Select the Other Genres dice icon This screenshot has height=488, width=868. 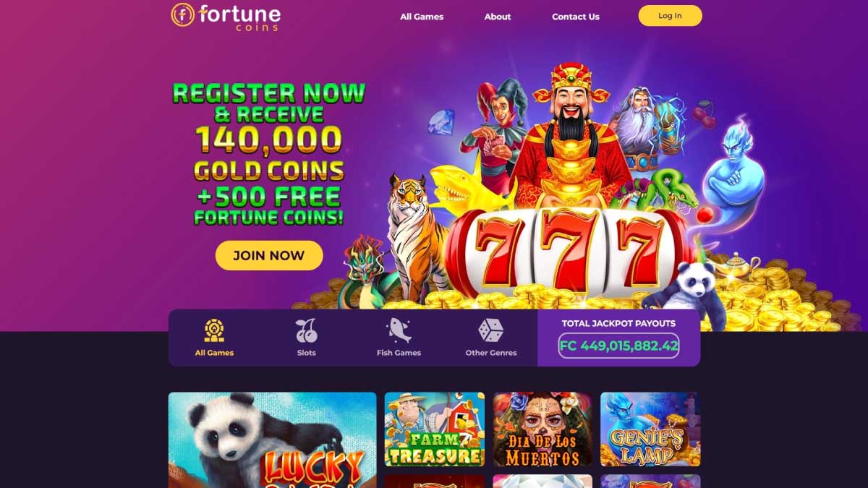coord(491,330)
